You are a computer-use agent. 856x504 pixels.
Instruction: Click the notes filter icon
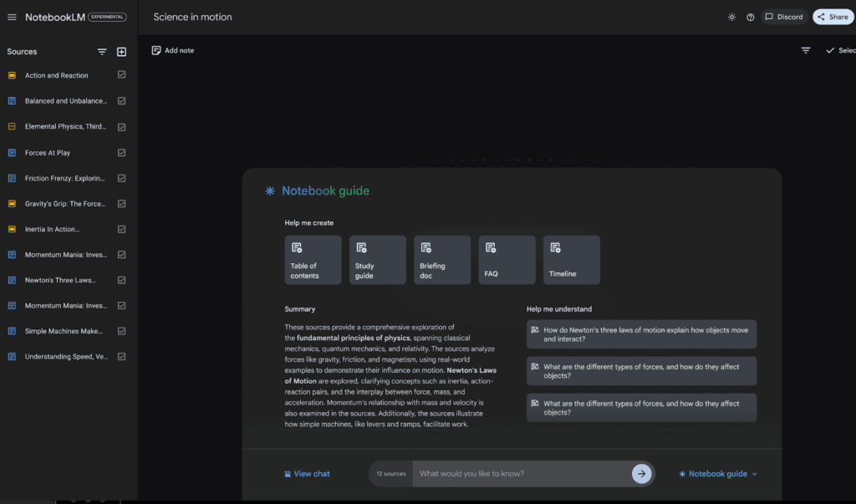click(806, 50)
